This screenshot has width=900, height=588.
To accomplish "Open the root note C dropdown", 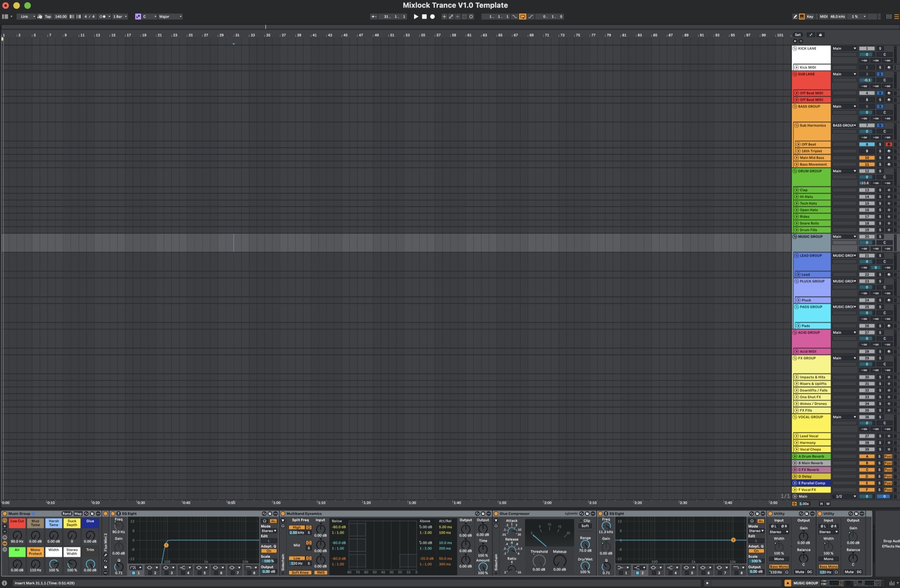I will coord(149,16).
